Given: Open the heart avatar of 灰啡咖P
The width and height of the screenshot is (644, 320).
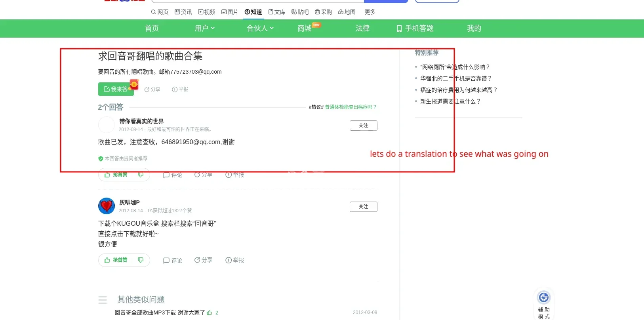Looking at the screenshot, I should click(107, 206).
